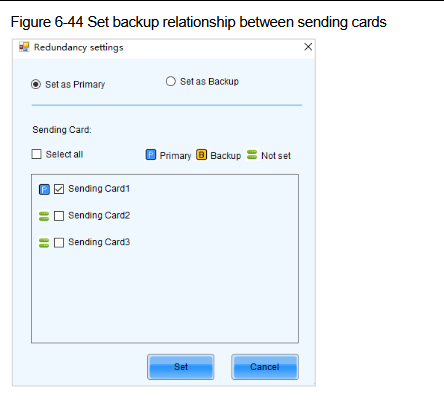
Task: Tick the Select all checkbox
Action: pos(36,154)
